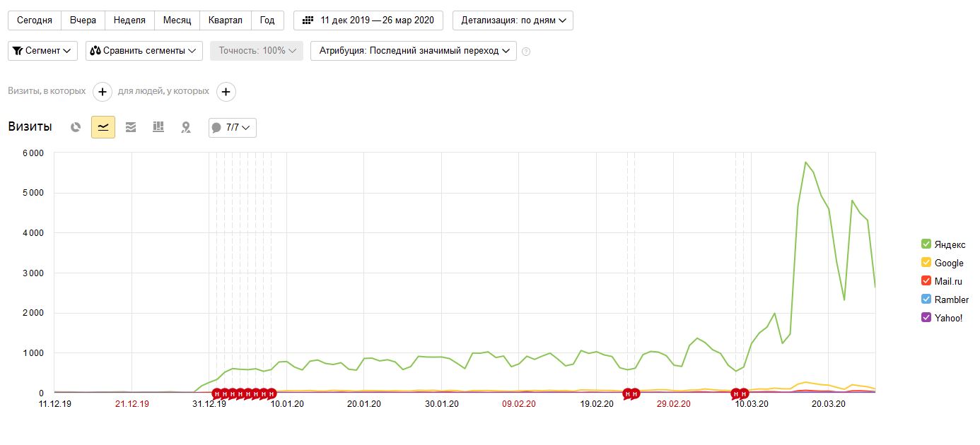Add a people condition with plus button

pyautogui.click(x=226, y=92)
